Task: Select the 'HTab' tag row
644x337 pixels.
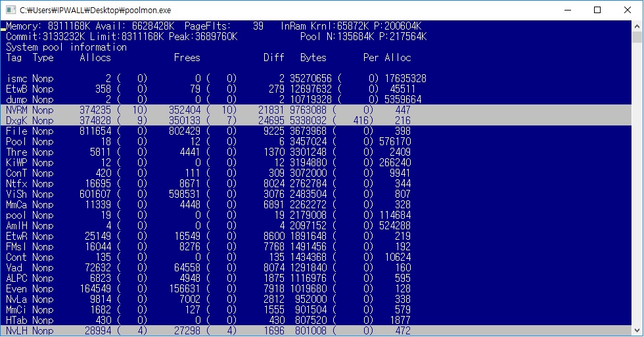Action: [316, 320]
